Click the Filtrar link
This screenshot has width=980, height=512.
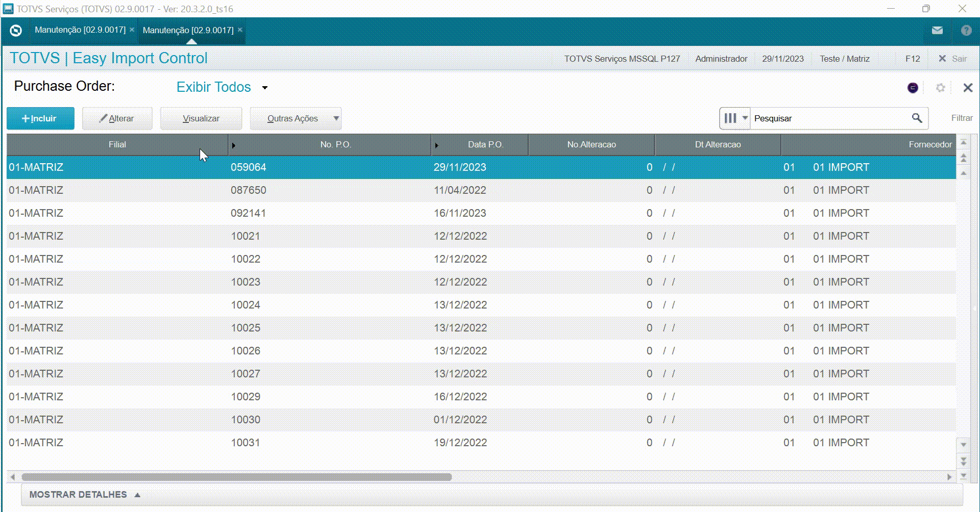point(962,118)
